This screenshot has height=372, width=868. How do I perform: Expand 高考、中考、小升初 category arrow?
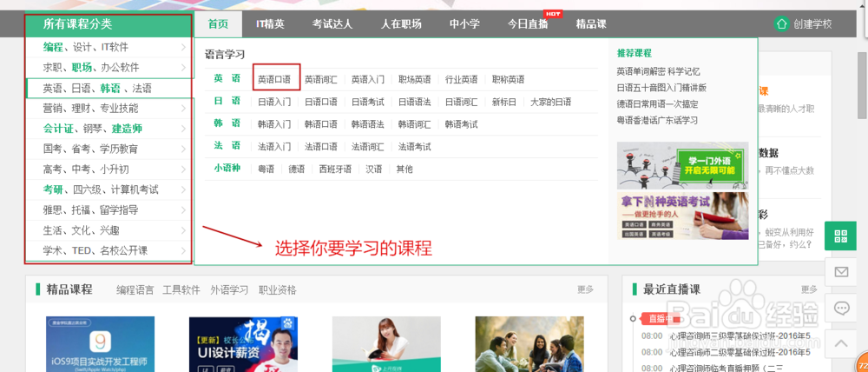click(183, 169)
